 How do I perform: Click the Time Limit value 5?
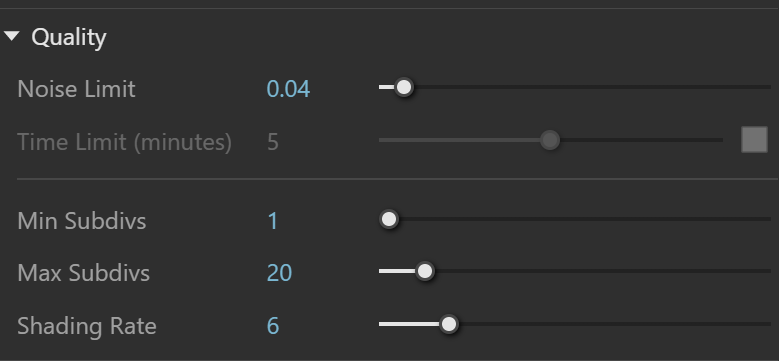[273, 142]
